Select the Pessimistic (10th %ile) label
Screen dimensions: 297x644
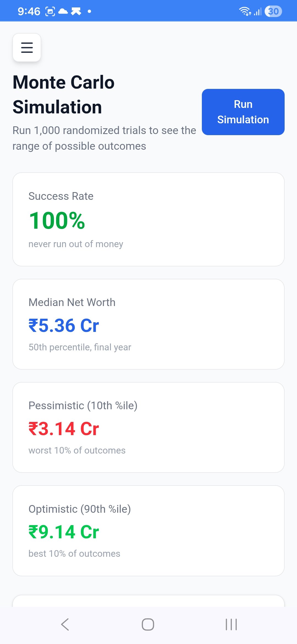pos(83,405)
